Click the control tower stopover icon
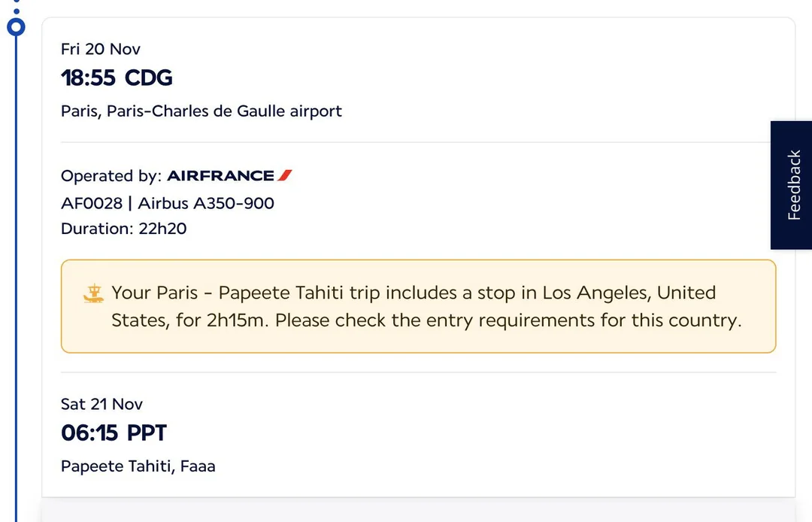Screen dimensions: 812x522 pyautogui.click(x=92, y=295)
